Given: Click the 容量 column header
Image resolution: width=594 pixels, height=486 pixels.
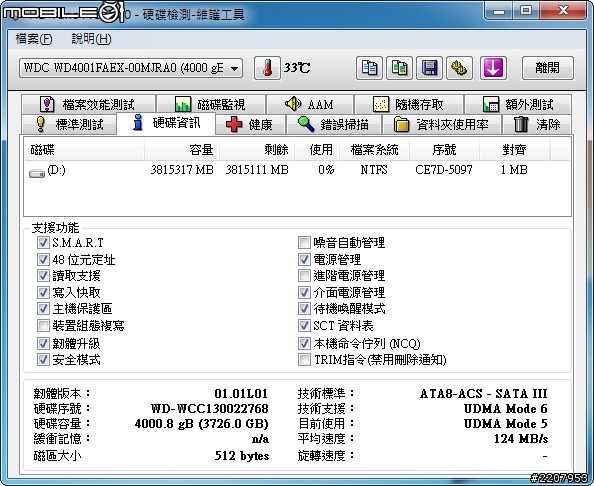Looking at the screenshot, I should coord(182,150).
